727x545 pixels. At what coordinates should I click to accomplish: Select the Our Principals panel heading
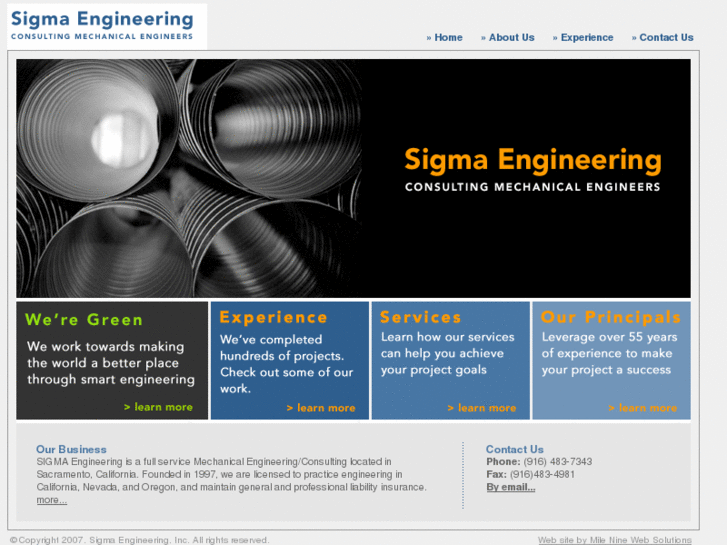click(x=611, y=317)
